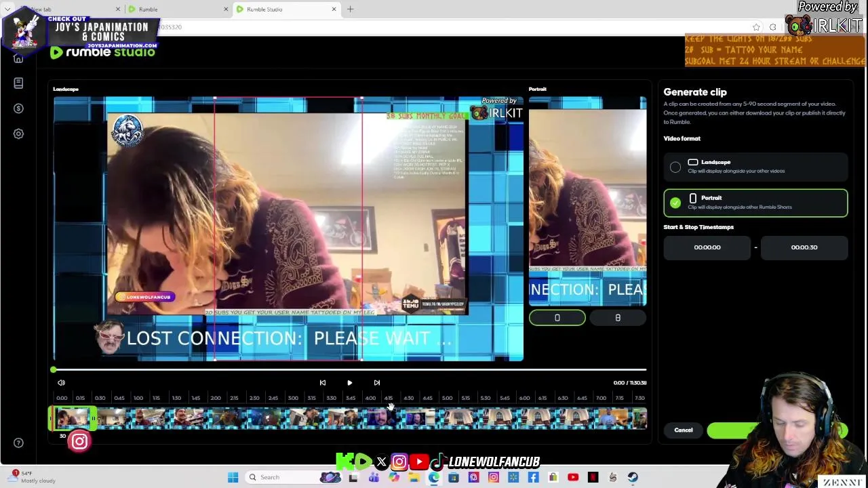The image size is (868, 488).
Task: Open Netflix from the taskbar
Action: pos(593,477)
